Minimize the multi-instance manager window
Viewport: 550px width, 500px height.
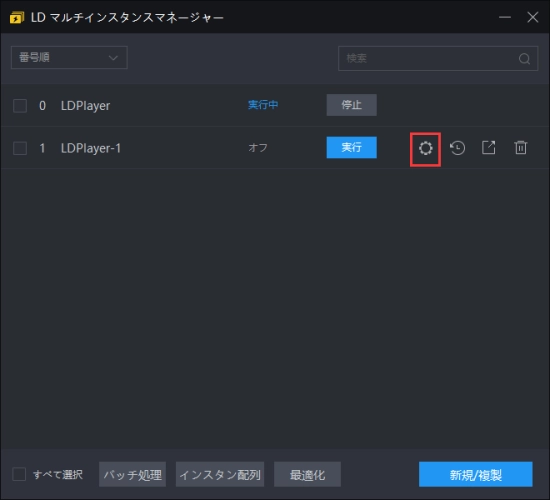click(505, 17)
